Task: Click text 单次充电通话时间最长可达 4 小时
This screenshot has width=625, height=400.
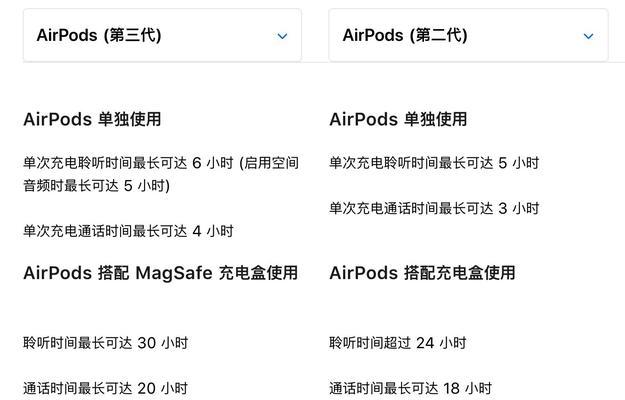Action: click(128, 231)
